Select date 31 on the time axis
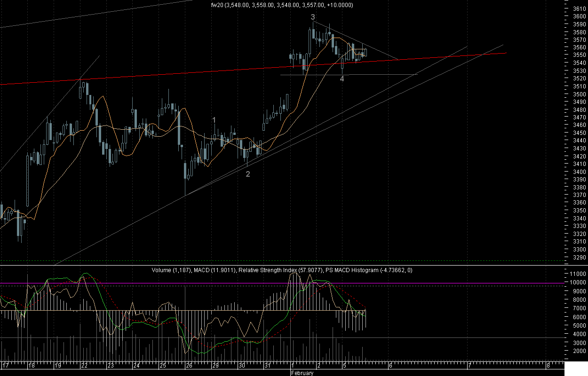Viewport: 588px width, 376px height. pos(267,366)
